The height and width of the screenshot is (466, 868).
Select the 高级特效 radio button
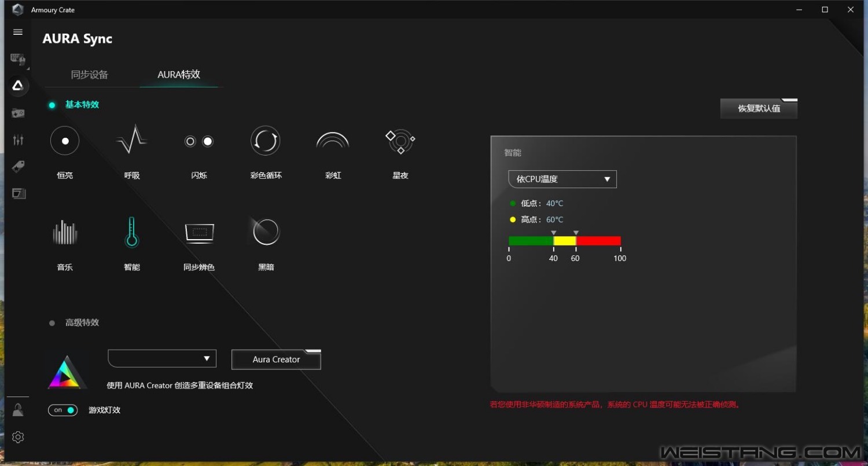pyautogui.click(x=52, y=323)
